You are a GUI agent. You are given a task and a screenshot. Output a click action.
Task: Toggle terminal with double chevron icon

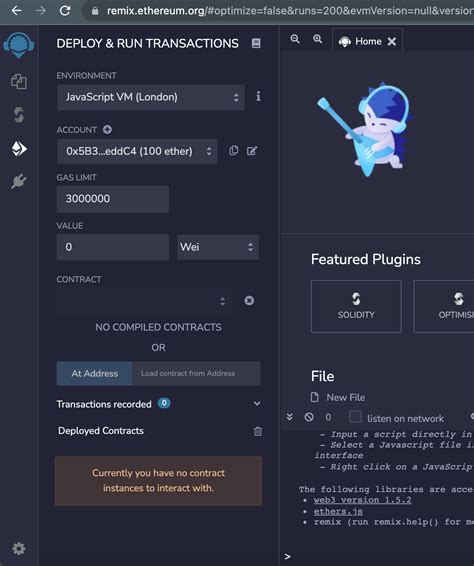pyautogui.click(x=290, y=417)
